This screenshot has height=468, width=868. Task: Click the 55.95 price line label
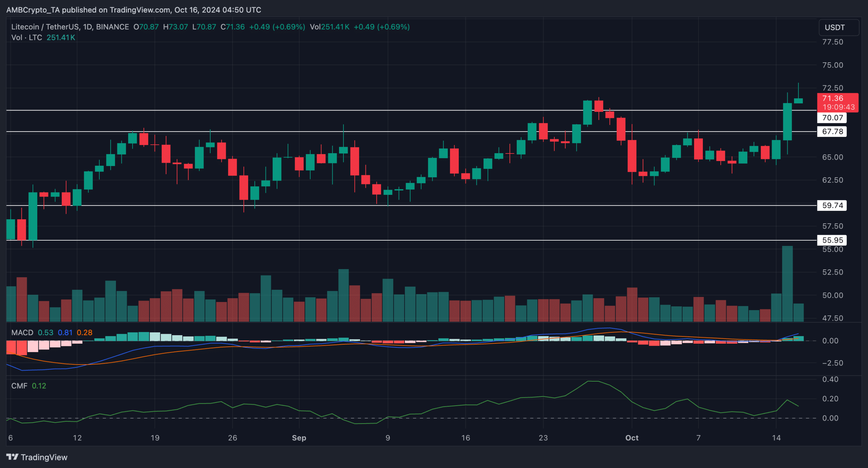coord(832,240)
